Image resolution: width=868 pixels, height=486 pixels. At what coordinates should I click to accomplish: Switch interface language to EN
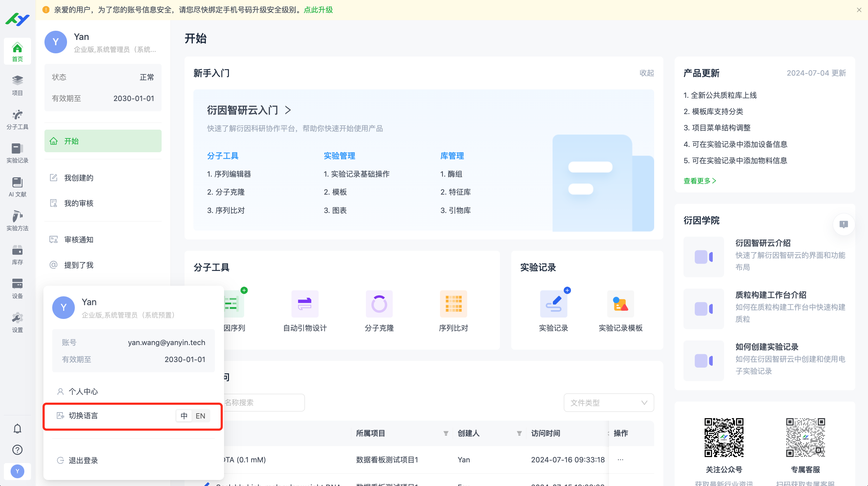click(x=200, y=416)
